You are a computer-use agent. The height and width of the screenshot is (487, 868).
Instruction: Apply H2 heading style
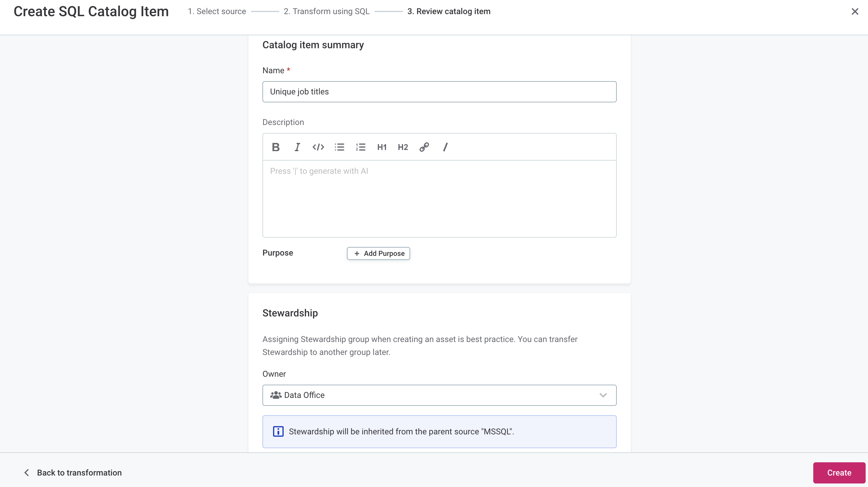click(x=403, y=147)
